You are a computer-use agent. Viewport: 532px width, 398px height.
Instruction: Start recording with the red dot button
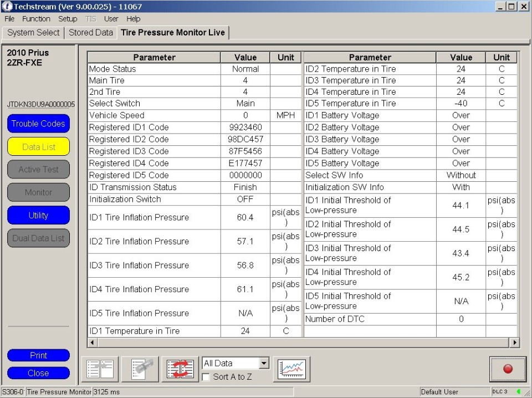click(508, 369)
